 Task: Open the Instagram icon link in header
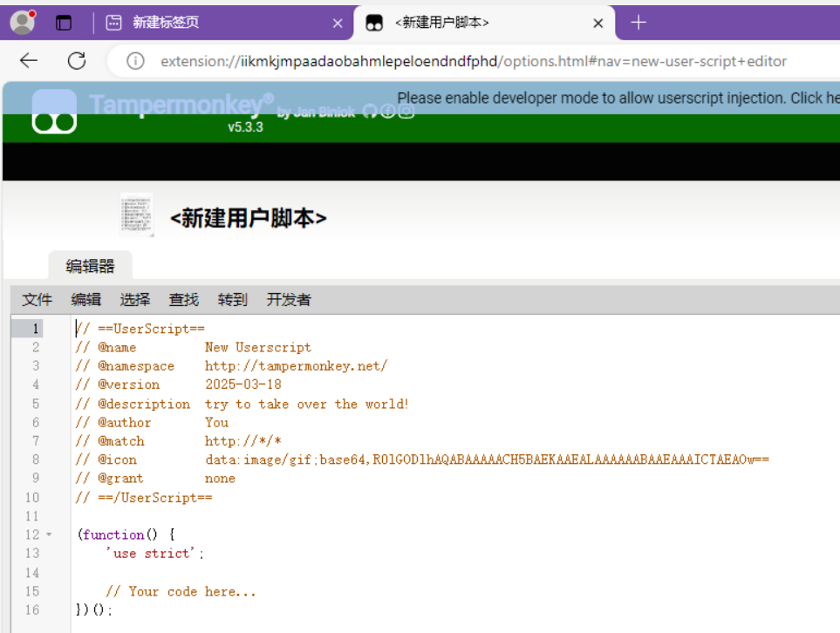click(406, 111)
